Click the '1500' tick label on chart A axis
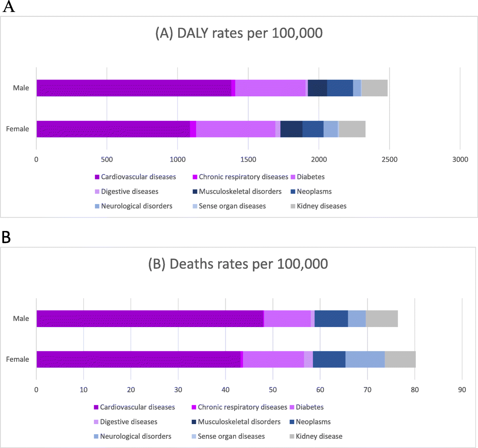Image resolution: width=478 pixels, height=448 pixels. (248, 160)
